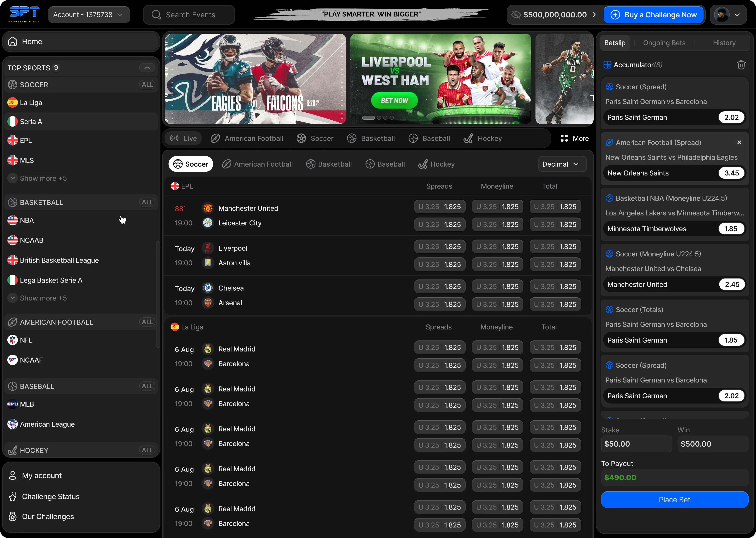Screen dimensions: 756x538
Task: Open Our Challenges
Action: (x=81, y=516)
